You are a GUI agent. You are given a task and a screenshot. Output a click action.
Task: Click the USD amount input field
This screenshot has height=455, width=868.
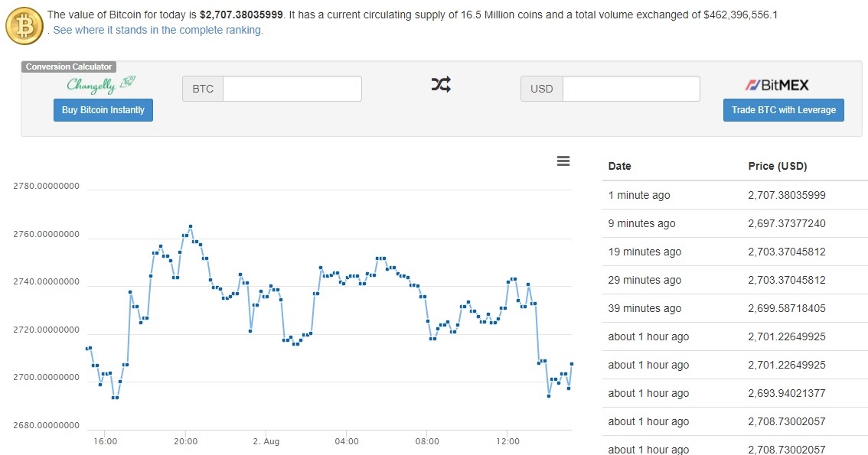click(x=631, y=89)
